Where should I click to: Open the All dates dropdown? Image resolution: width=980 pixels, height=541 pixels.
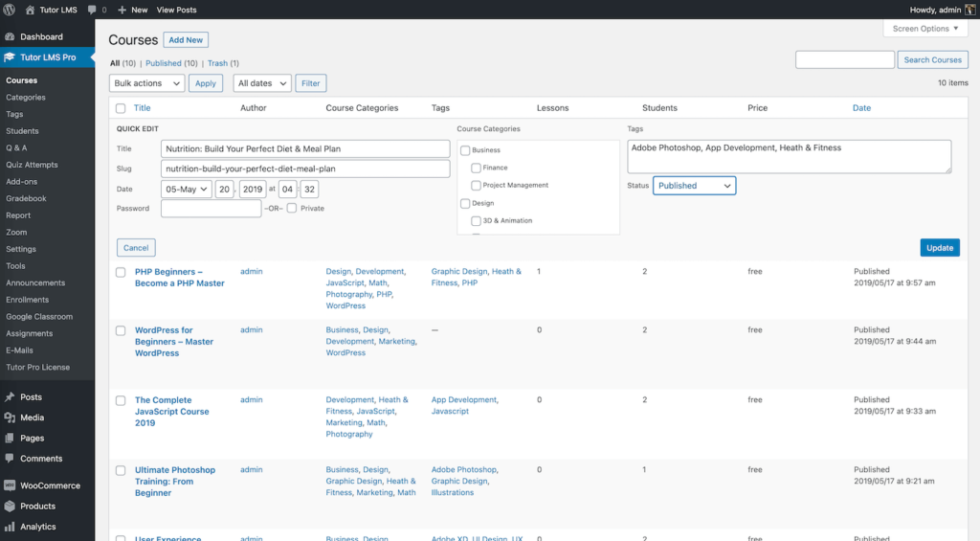262,83
